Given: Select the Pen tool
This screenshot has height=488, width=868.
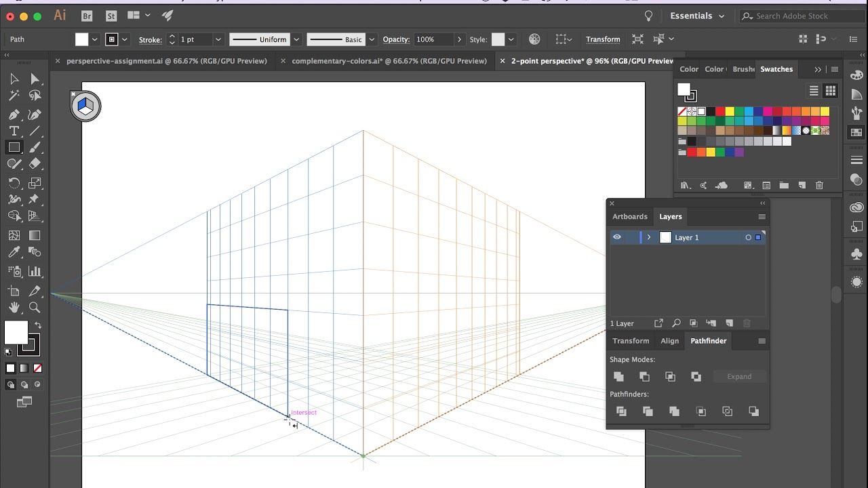Looking at the screenshot, I should [x=14, y=115].
